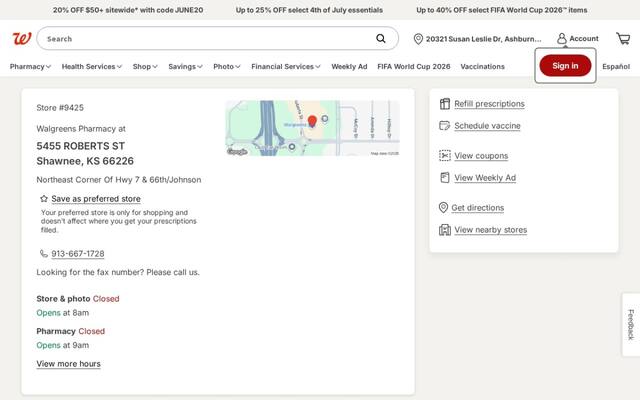Expand the Health Services menu

pos(91,66)
